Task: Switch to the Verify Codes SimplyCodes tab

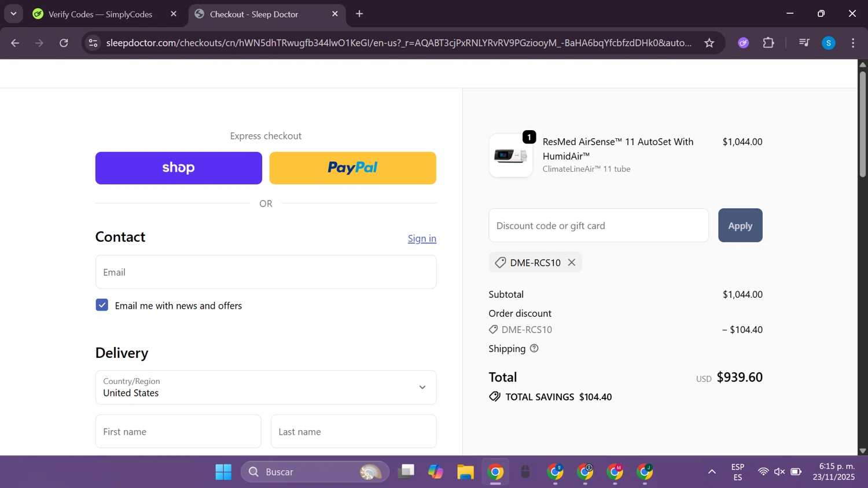Action: point(100,14)
